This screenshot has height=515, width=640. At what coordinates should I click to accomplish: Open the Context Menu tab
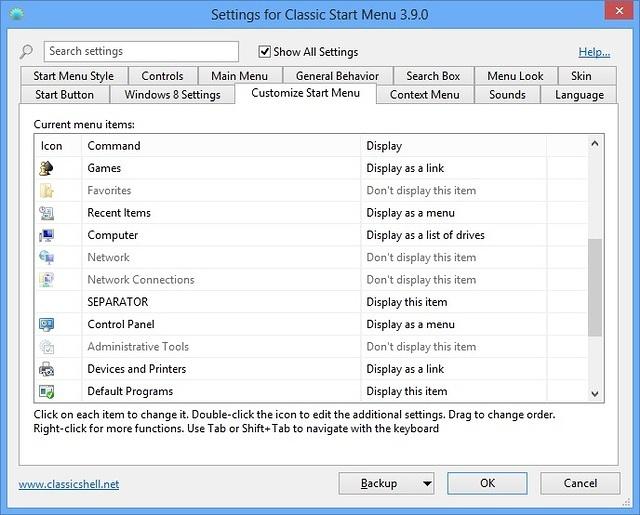[425, 95]
